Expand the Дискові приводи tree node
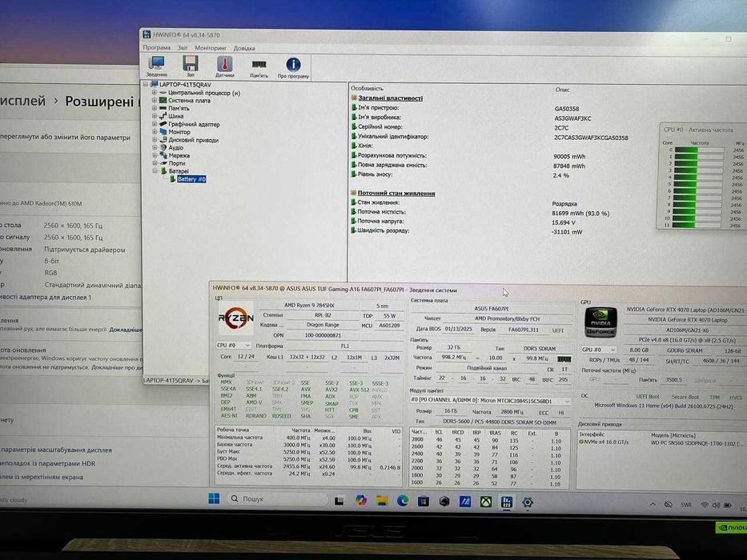 pyautogui.click(x=155, y=139)
